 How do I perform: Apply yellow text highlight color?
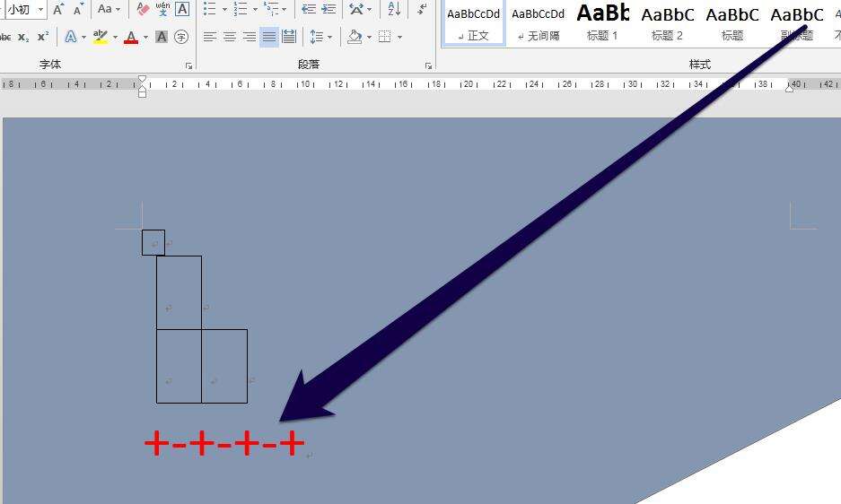100,37
